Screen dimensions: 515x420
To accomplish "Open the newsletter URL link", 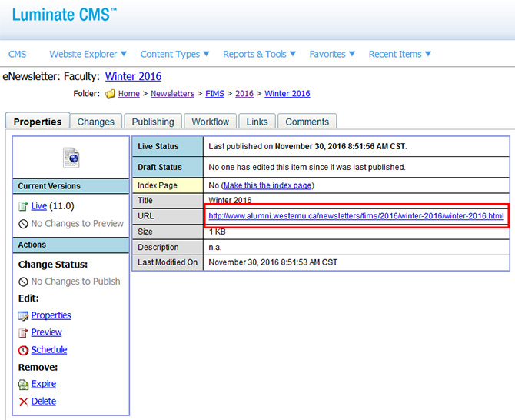I will pyautogui.click(x=356, y=216).
